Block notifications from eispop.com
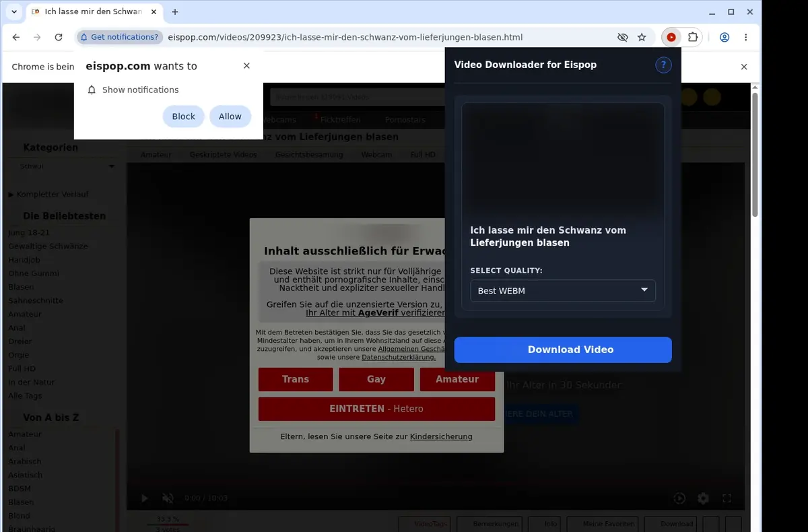 (x=183, y=117)
